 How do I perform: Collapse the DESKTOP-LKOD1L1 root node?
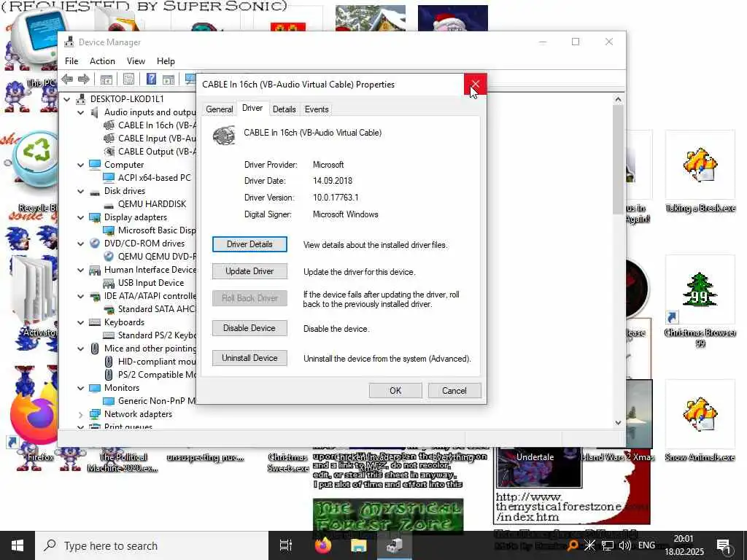(x=67, y=99)
